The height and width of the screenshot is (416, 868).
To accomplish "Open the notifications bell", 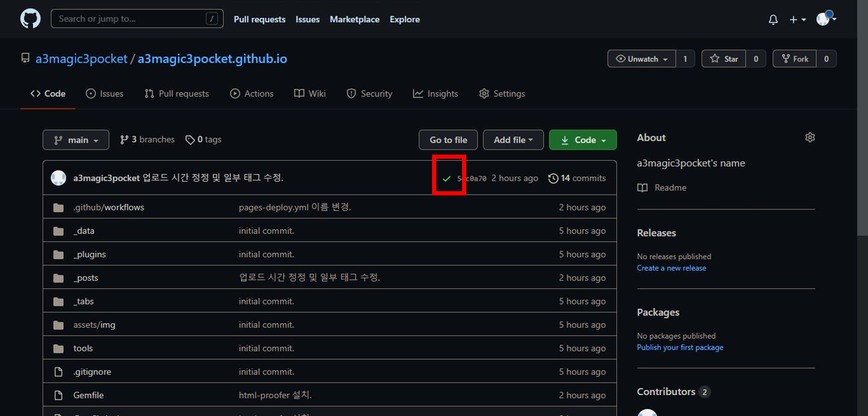I will (x=773, y=20).
